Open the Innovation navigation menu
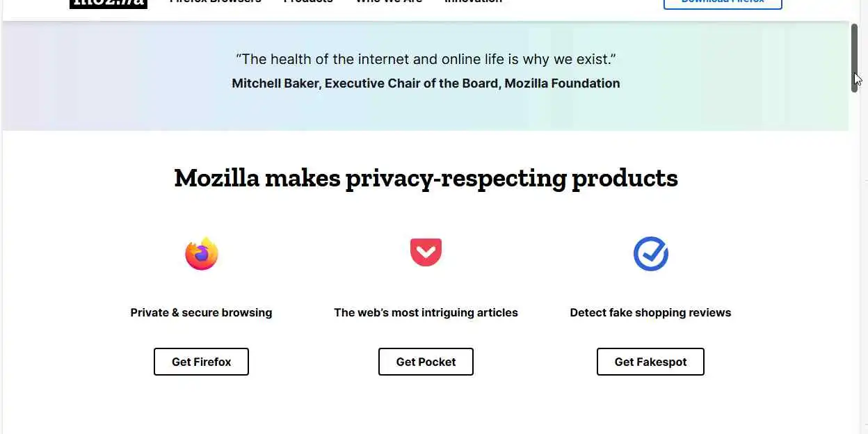Image resolution: width=868 pixels, height=434 pixels. [x=473, y=2]
